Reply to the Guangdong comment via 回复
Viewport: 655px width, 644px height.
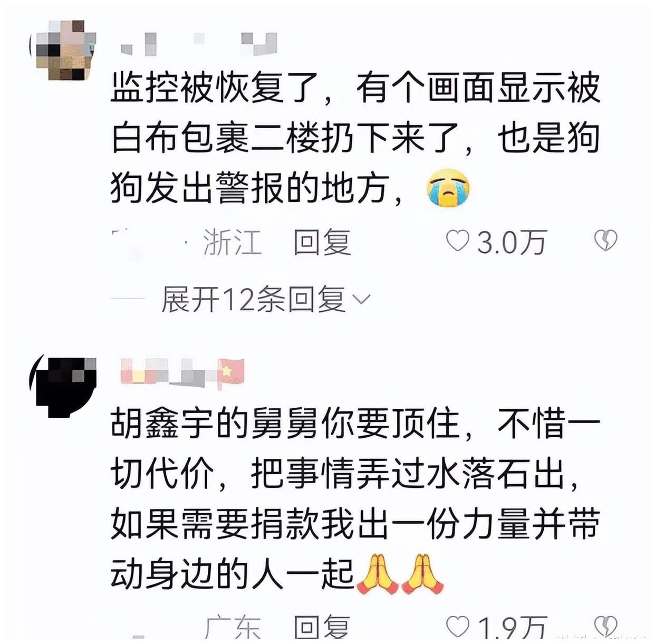tap(322, 627)
